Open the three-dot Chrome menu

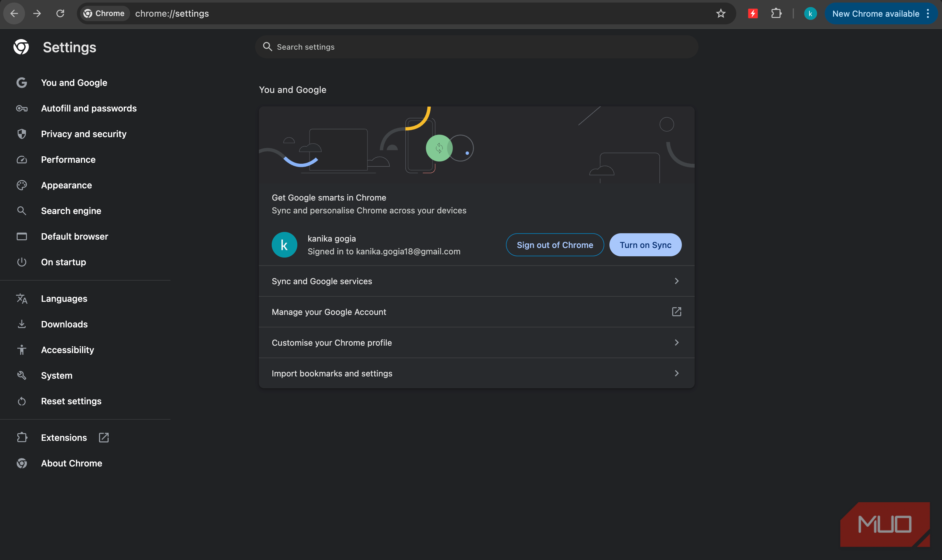(x=928, y=13)
